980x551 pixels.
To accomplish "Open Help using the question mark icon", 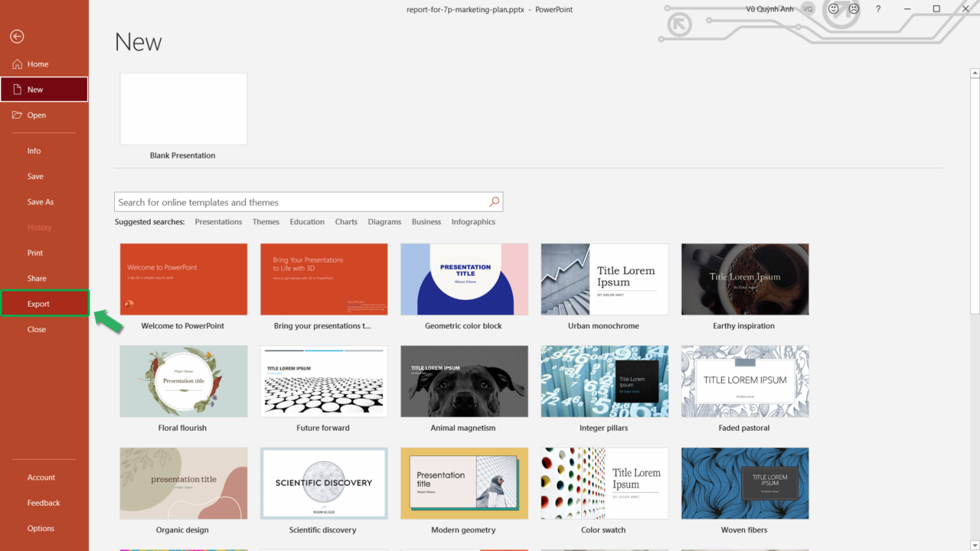I will (x=878, y=9).
